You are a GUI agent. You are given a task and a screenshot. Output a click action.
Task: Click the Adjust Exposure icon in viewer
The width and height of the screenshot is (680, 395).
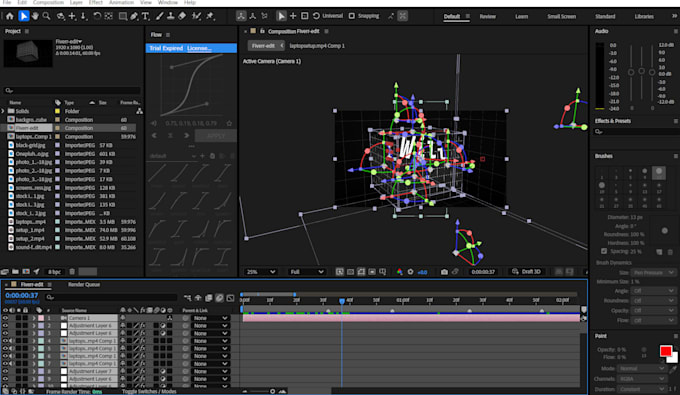(410, 272)
